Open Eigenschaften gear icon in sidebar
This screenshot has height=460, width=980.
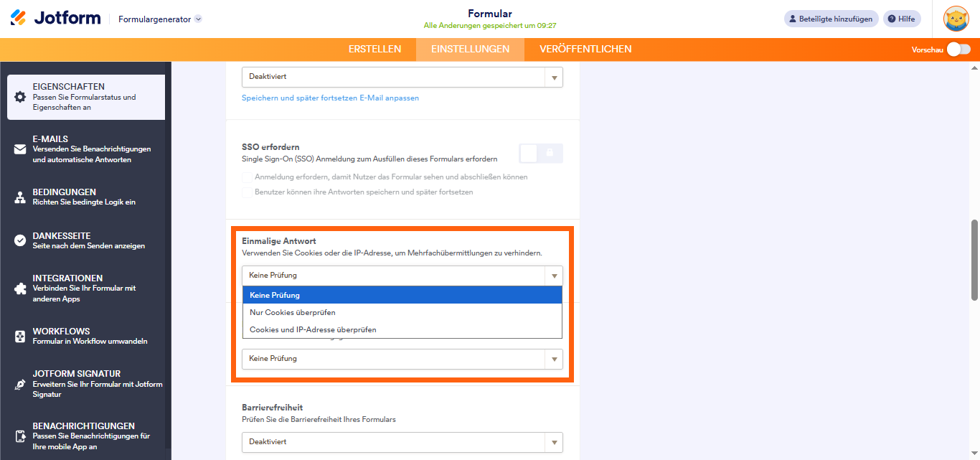(20, 97)
